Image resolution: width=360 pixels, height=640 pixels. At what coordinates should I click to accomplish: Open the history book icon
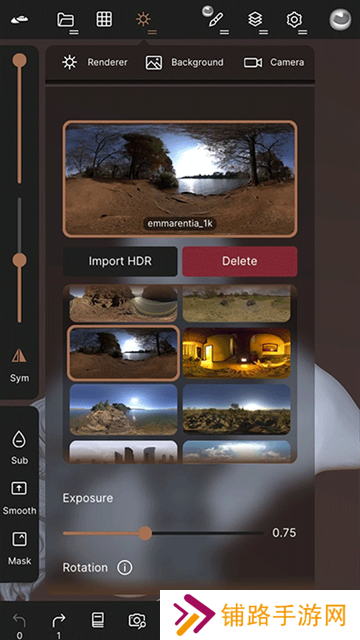[x=97, y=620]
